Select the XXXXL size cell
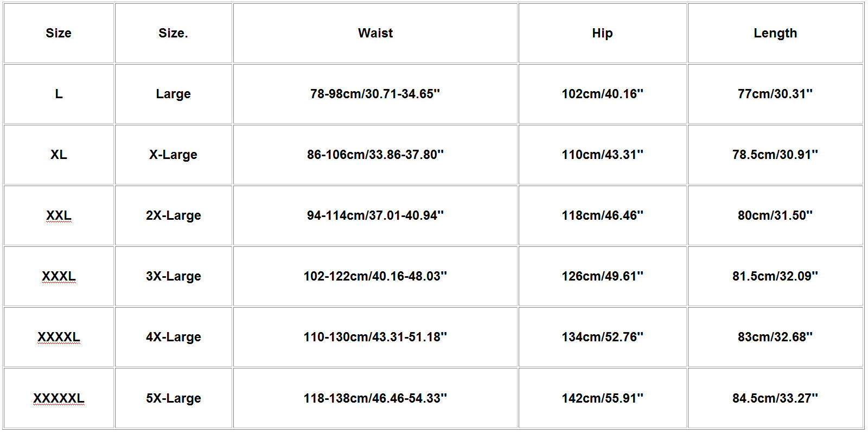Image resolution: width=868 pixels, height=433 pixels. pyautogui.click(x=59, y=337)
